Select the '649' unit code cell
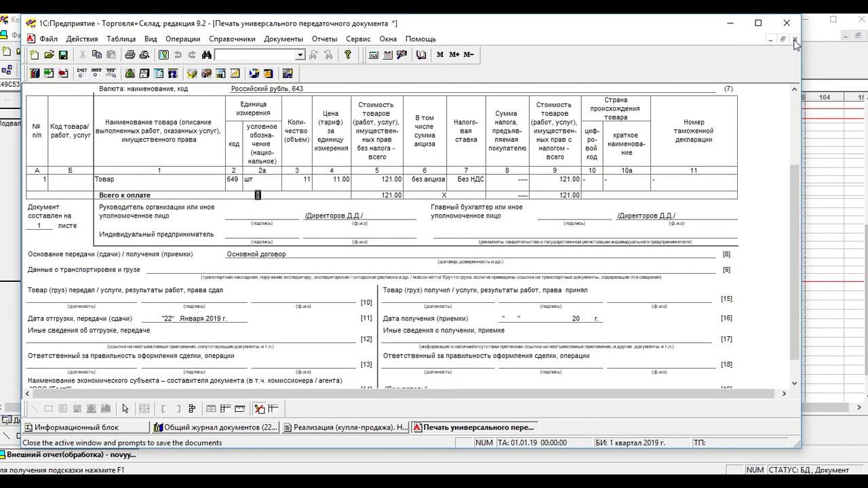Viewport: 868px width, 488px height. (233, 180)
